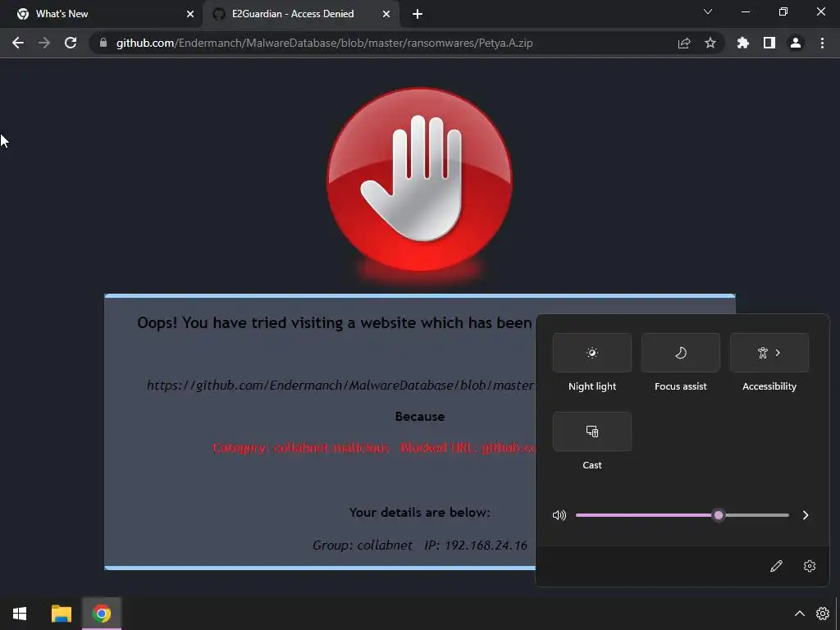The image size is (840, 630).
Task: Click the 'Your details are below:' text
Action: pyautogui.click(x=420, y=513)
